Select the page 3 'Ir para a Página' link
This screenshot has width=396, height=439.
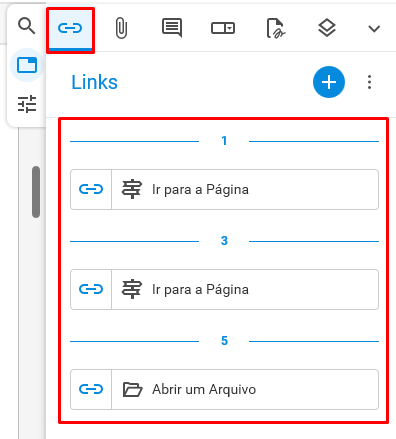click(224, 289)
